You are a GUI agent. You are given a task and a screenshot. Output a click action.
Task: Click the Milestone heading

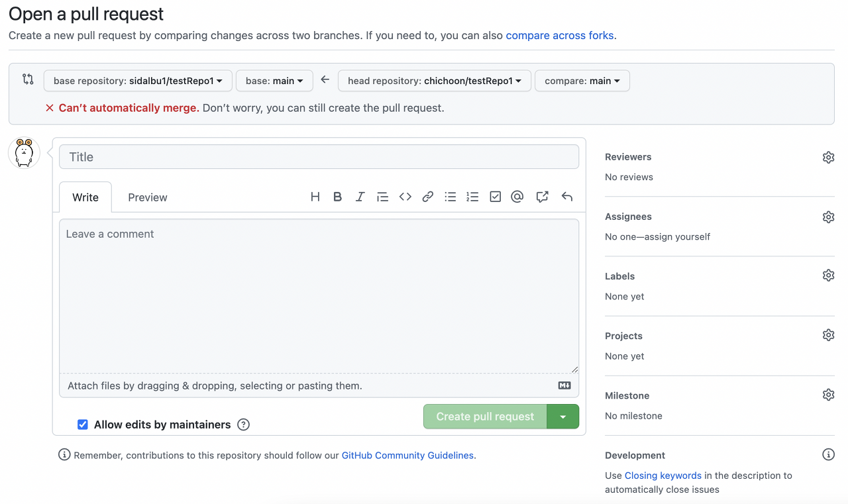coord(627,395)
